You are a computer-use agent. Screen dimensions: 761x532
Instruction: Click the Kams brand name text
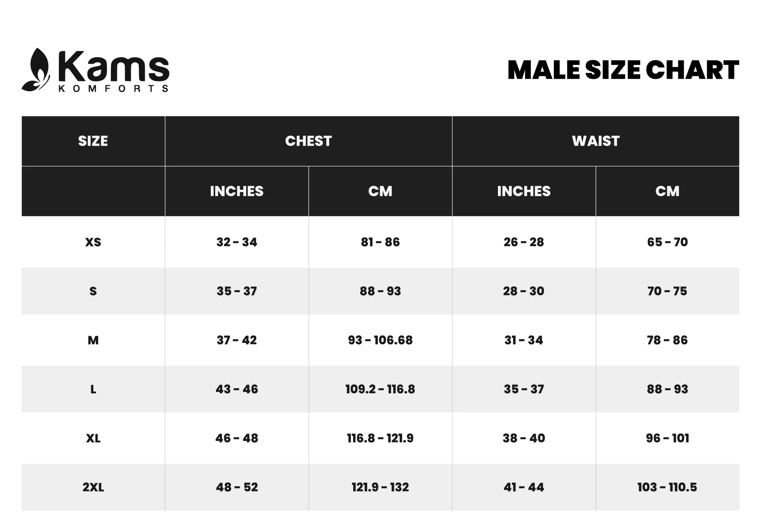click(114, 66)
